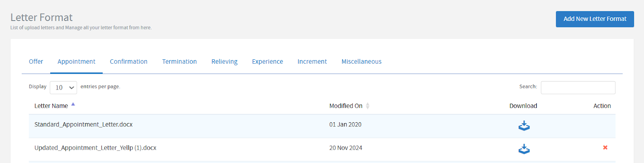Click the Action column header

coord(602,106)
